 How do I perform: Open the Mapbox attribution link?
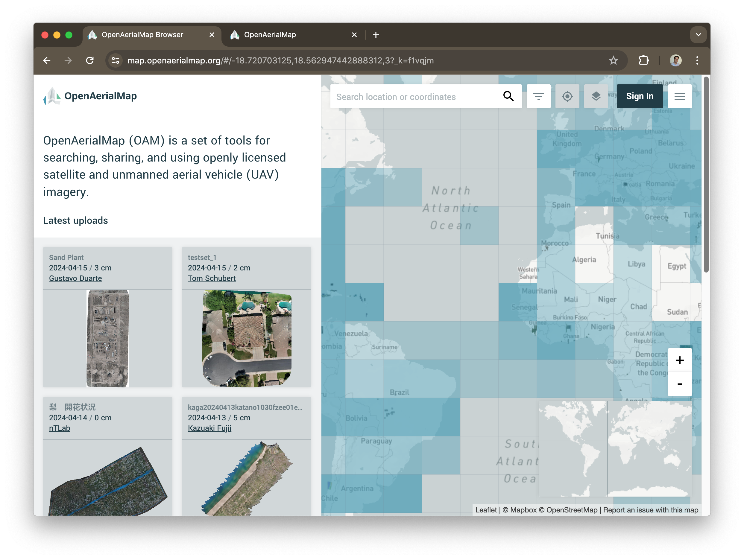tap(520, 510)
